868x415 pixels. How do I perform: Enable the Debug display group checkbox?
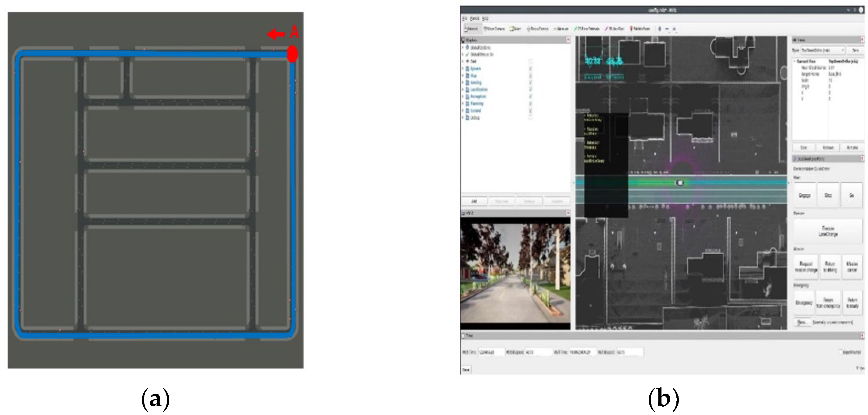click(x=531, y=118)
